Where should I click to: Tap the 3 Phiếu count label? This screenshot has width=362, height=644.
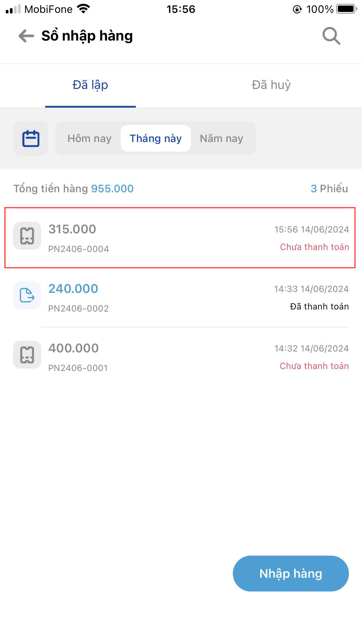click(329, 189)
